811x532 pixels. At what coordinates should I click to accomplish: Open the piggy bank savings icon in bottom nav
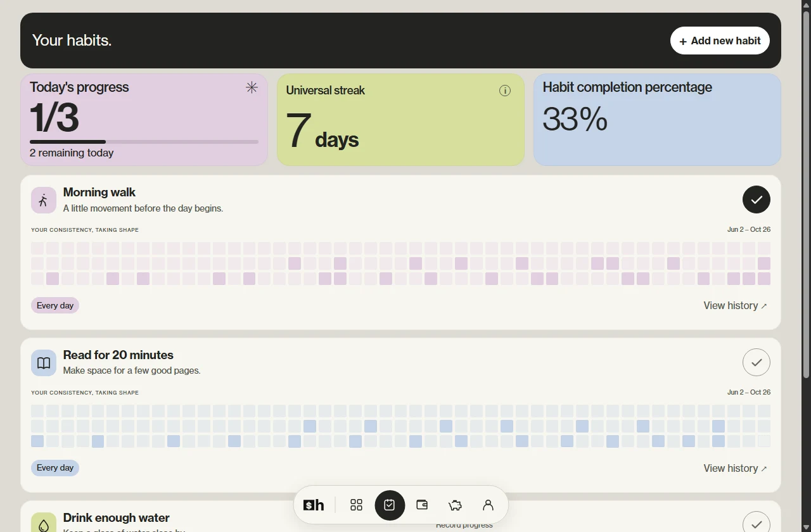pyautogui.click(x=455, y=505)
